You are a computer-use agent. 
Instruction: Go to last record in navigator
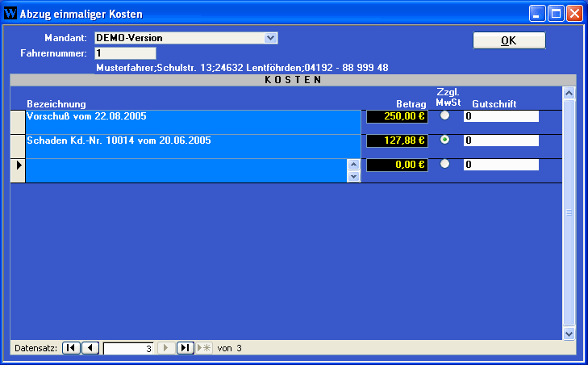click(185, 348)
